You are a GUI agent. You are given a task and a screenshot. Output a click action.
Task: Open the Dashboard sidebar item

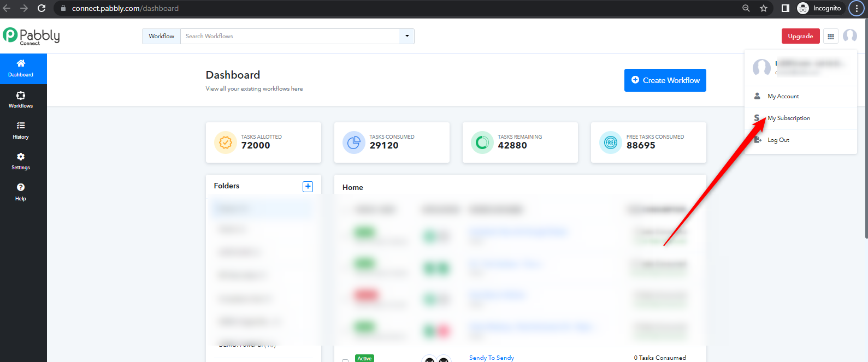(21, 69)
